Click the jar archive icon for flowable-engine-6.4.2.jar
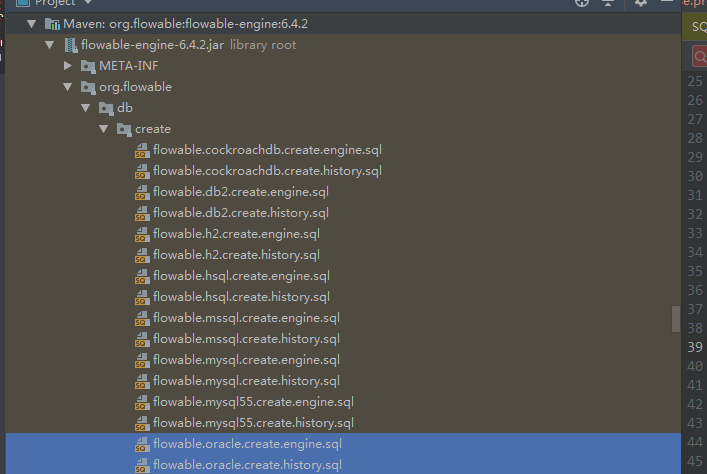Screen dimensions: 707x474 (71, 45)
